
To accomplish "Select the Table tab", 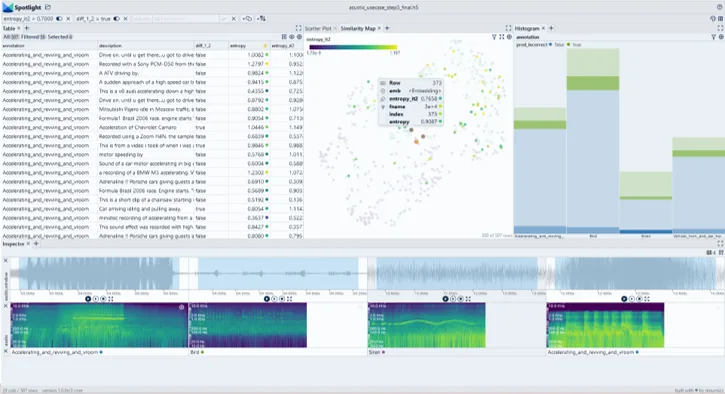I will click(9, 28).
